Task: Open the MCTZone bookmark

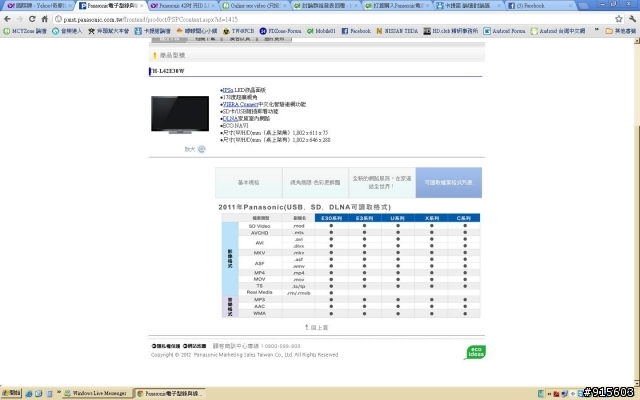Action: click(x=25, y=31)
